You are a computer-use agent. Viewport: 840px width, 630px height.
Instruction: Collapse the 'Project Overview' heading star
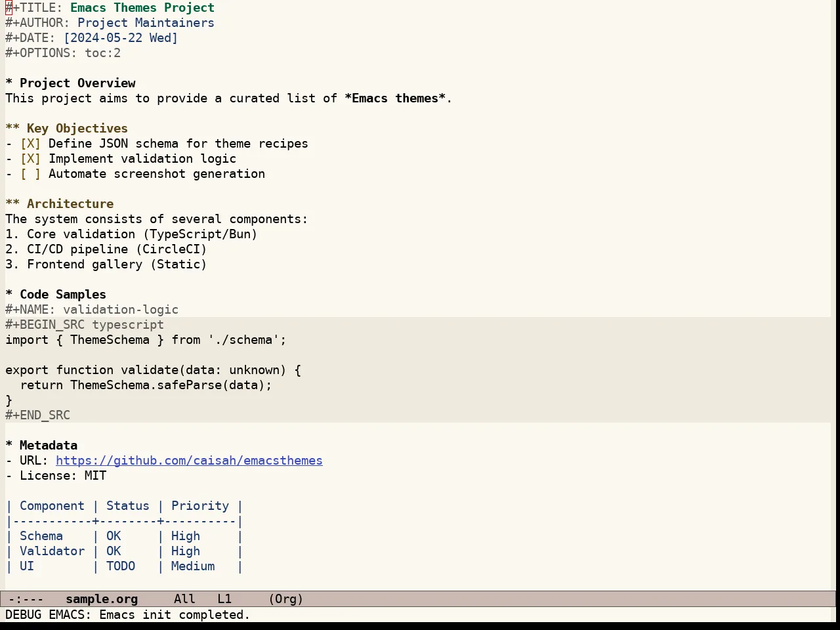coord(9,83)
